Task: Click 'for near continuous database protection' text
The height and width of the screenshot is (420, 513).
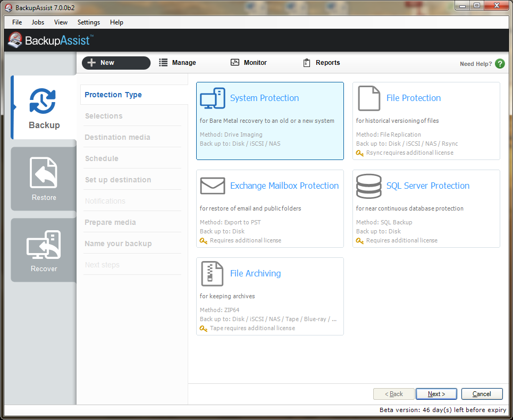Action: coord(410,208)
